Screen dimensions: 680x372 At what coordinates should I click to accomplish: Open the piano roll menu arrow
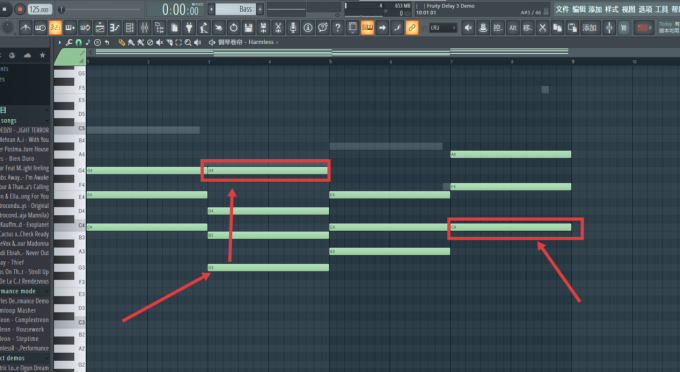(x=60, y=42)
